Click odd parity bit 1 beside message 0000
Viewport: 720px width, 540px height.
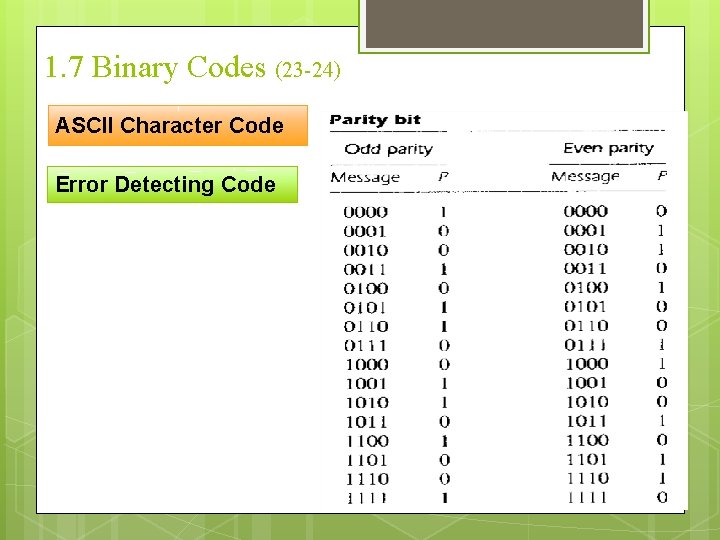pyautogui.click(x=443, y=212)
